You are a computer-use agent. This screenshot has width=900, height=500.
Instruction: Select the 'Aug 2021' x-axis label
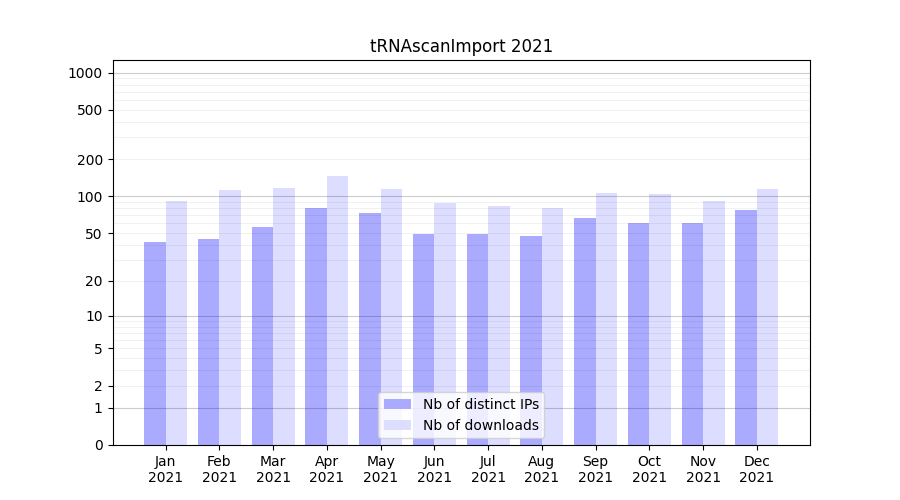click(542, 469)
